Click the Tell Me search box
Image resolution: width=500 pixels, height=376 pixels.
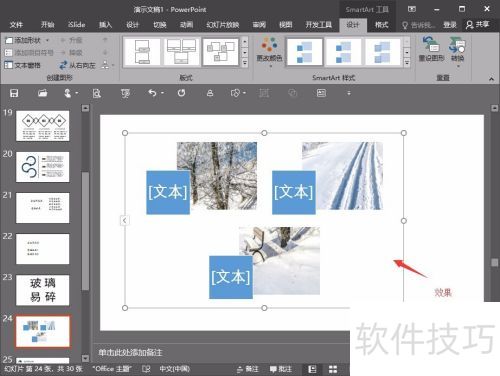[x=419, y=25]
